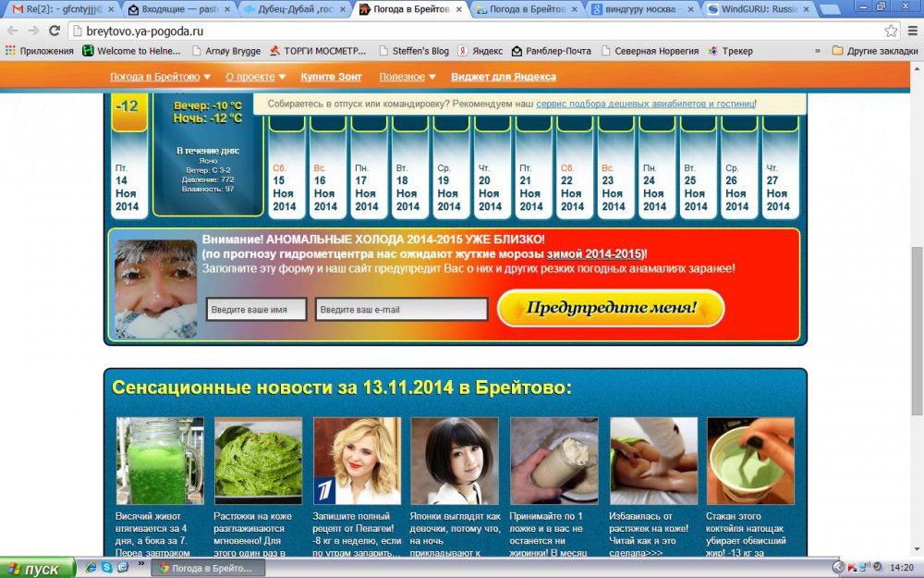Viewport: 924px width, 578px height.
Task: Switch to the Дубец-Дубай browser tab
Action: [x=294, y=9]
